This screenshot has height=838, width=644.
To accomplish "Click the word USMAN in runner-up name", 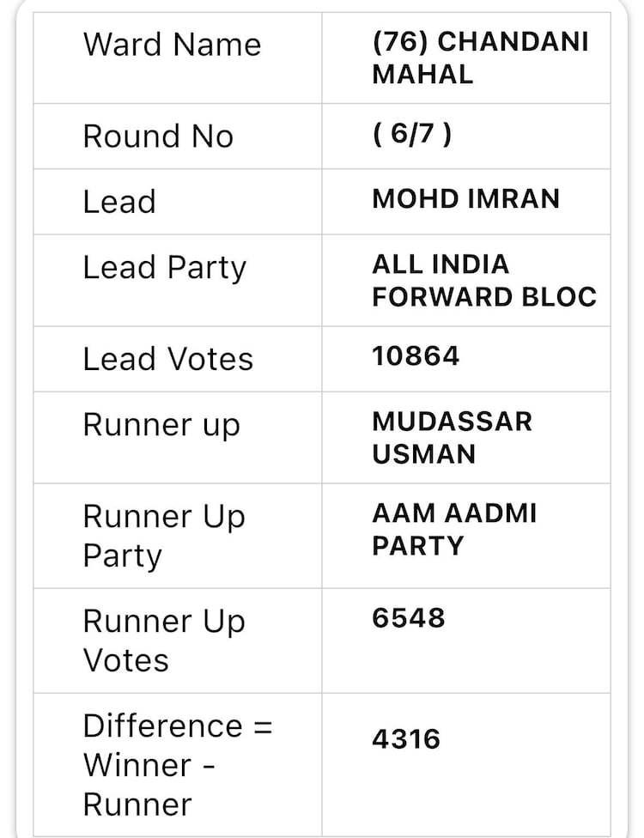I will pyautogui.click(x=423, y=453).
